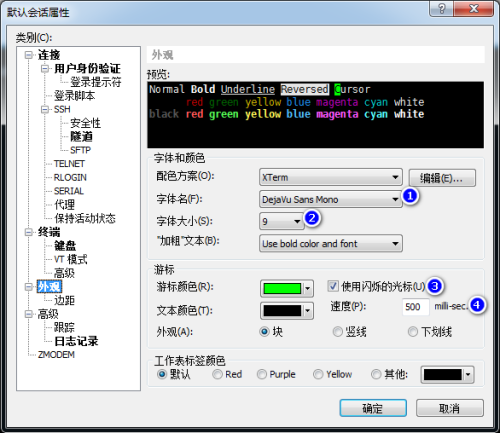500x433 pixels.
Task: Select 下划线 cursor appearance radio
Action: 413,332
